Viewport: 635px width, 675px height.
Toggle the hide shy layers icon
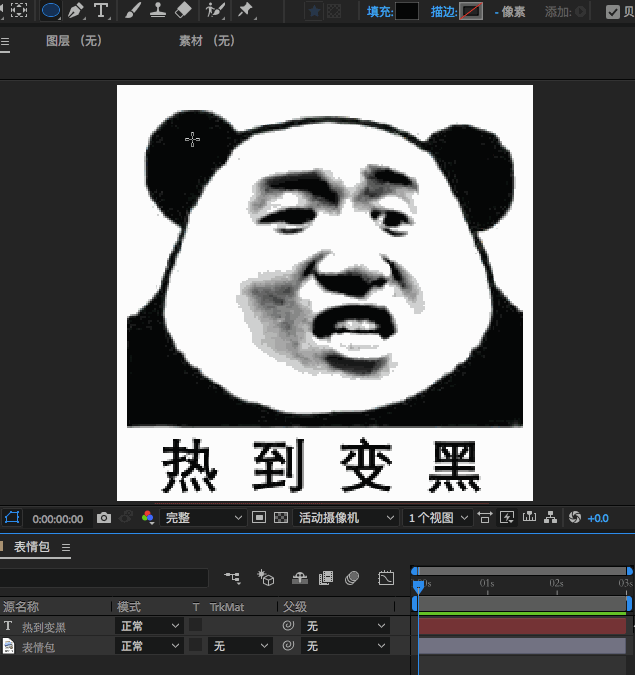[x=300, y=578]
